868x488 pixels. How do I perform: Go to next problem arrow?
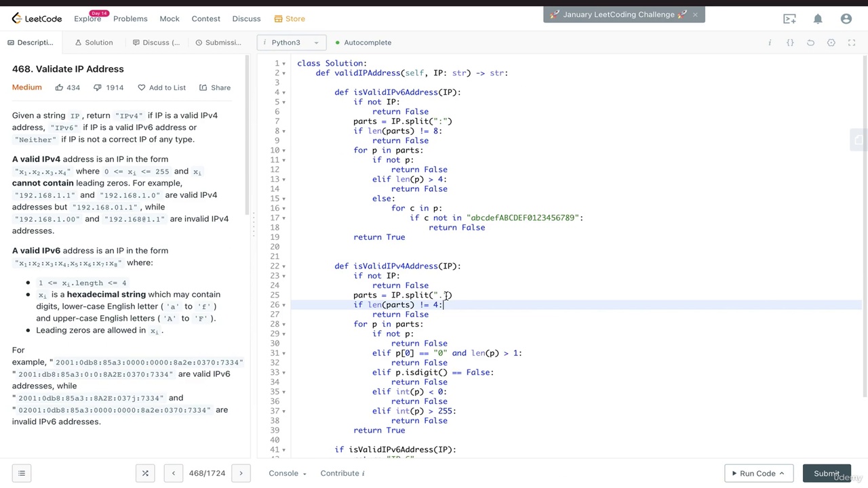click(241, 473)
